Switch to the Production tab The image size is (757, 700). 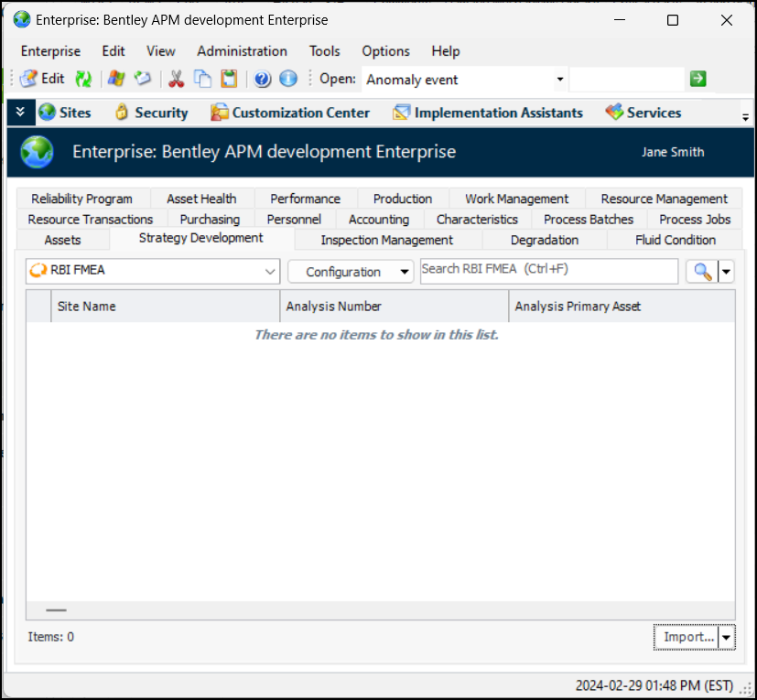pos(403,199)
